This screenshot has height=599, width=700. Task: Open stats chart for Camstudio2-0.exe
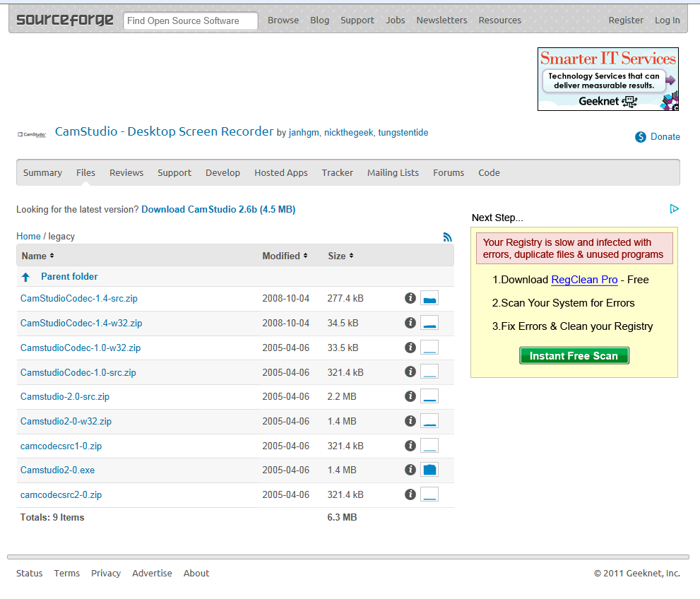pyautogui.click(x=429, y=470)
